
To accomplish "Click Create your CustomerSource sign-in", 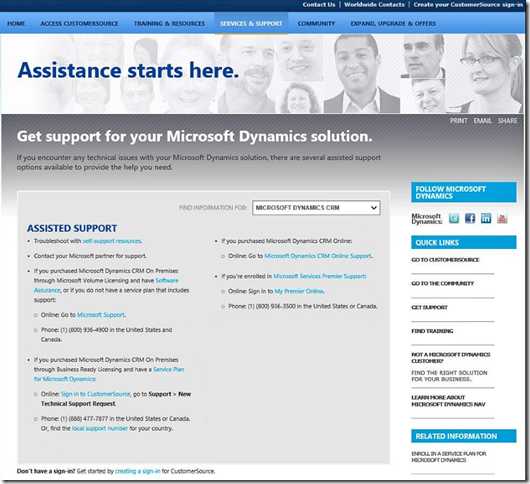I will click(x=468, y=5).
